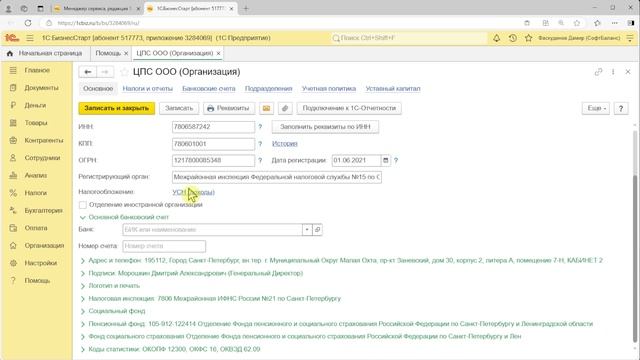The width and height of the screenshot is (640, 360).
Task: Open the history clock icon
Action: pyautogui.click(x=513, y=38)
